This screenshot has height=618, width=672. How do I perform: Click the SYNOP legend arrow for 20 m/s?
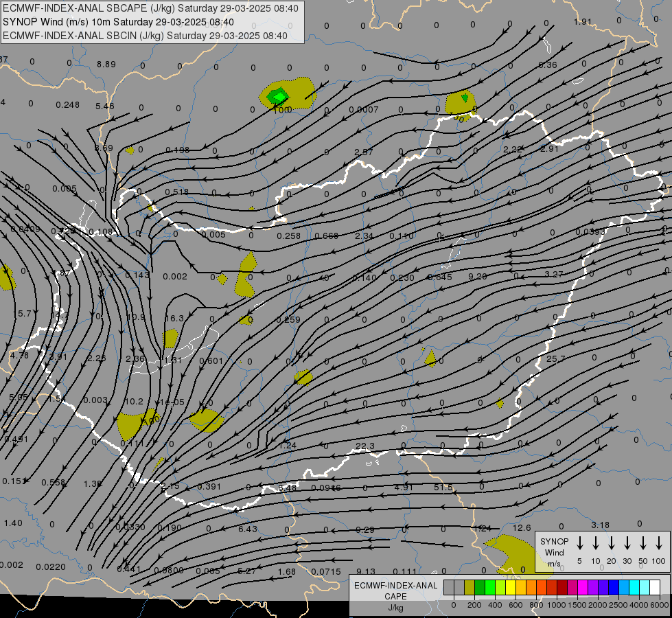click(x=612, y=543)
